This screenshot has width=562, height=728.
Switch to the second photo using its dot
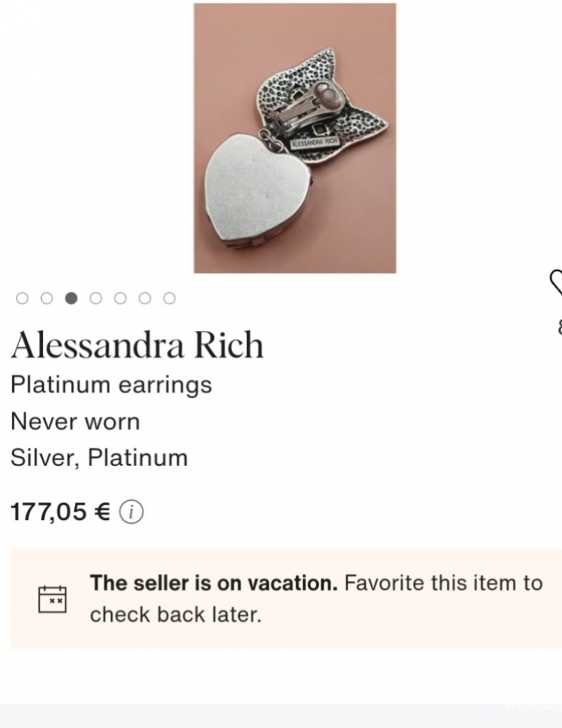47,298
